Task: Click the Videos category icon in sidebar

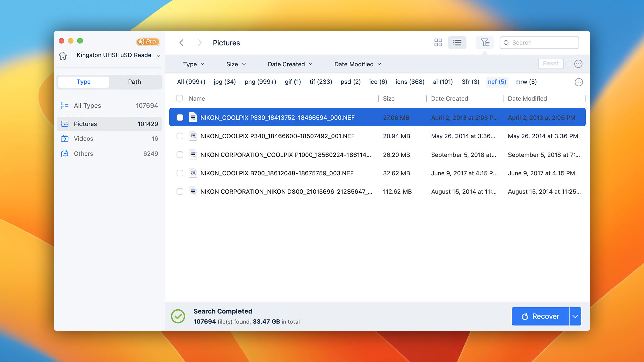Action: (65, 138)
